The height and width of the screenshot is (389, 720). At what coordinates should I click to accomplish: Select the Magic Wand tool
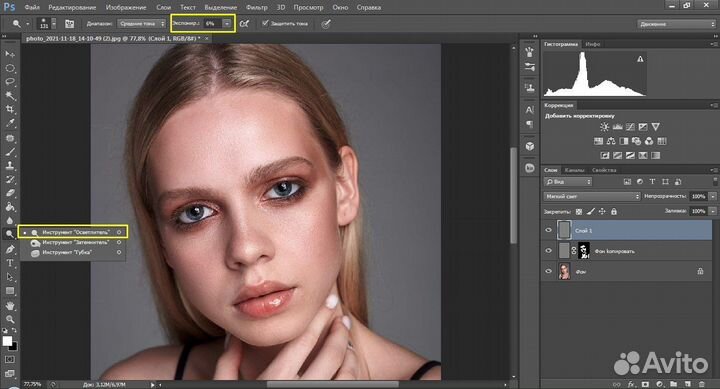pyautogui.click(x=10, y=96)
